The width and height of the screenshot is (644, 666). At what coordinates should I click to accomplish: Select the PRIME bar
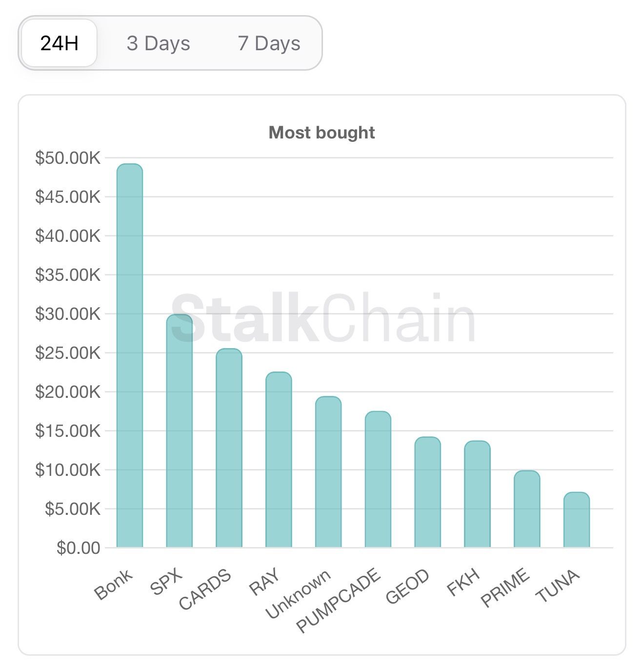pos(527,509)
